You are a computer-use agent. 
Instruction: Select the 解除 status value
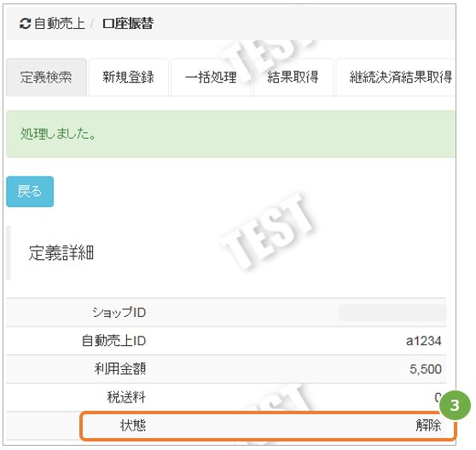click(x=428, y=425)
